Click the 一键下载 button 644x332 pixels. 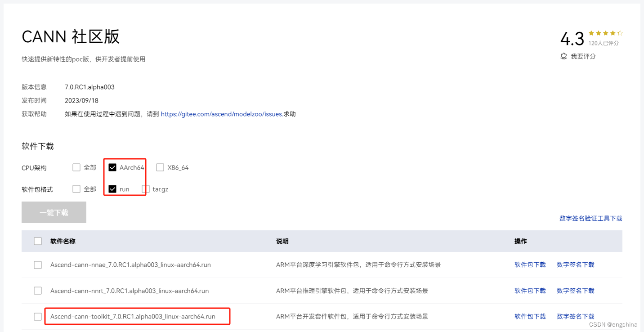[x=54, y=212]
